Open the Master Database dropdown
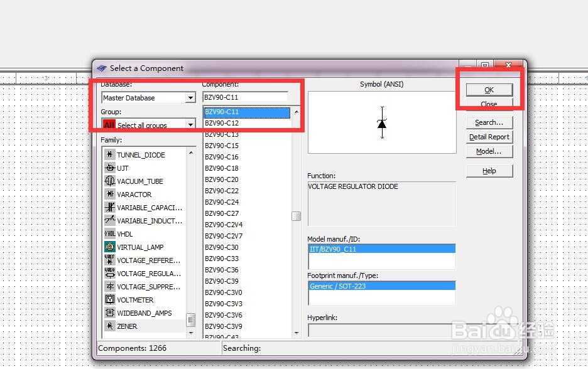588x369 pixels. click(x=190, y=97)
